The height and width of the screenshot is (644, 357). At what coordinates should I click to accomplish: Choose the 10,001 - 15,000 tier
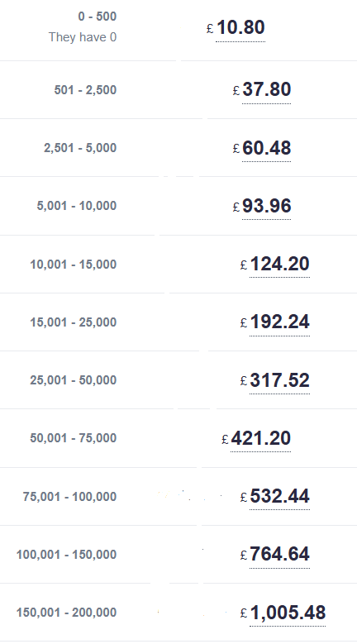(x=74, y=265)
